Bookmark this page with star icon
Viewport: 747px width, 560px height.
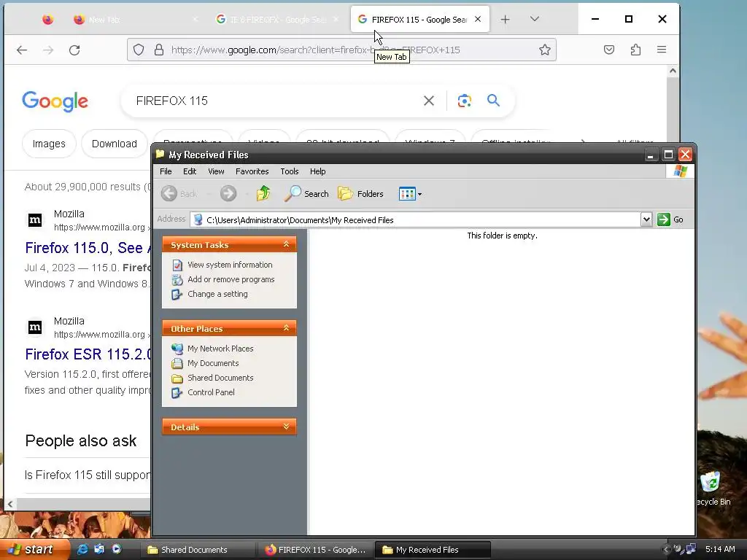pos(544,50)
